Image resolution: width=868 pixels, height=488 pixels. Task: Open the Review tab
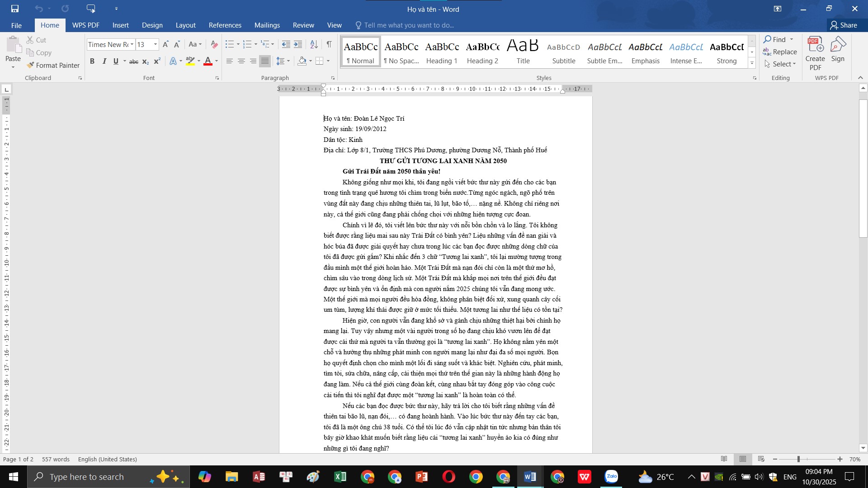[303, 25]
